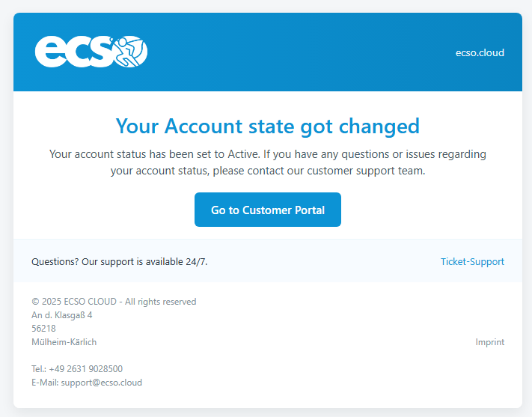Click the "Questions? Our support is available 24/7." text
Viewport: 532px width, 417px height.
click(120, 262)
